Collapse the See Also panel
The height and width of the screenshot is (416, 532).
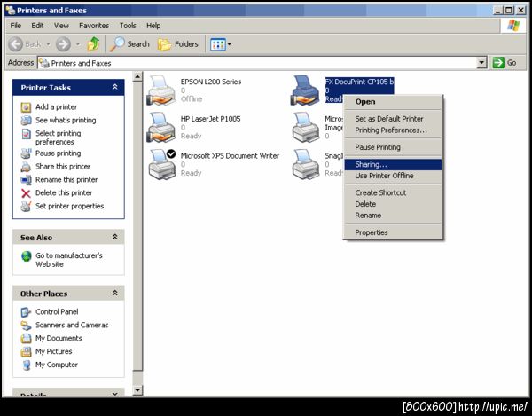[x=115, y=237]
